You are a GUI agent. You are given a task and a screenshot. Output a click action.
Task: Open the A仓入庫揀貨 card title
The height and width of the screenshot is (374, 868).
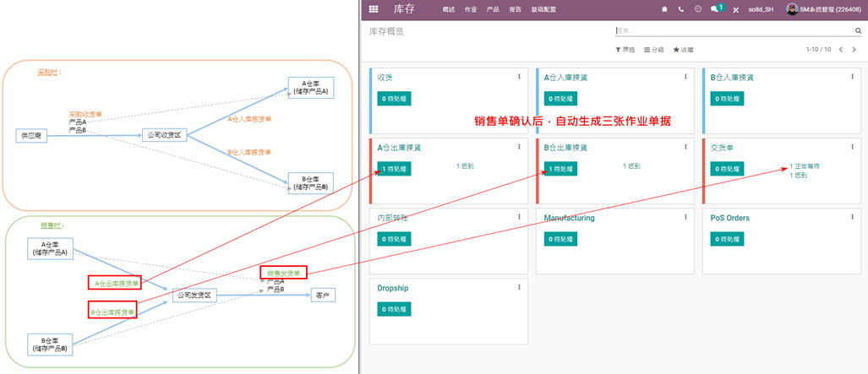(x=565, y=78)
